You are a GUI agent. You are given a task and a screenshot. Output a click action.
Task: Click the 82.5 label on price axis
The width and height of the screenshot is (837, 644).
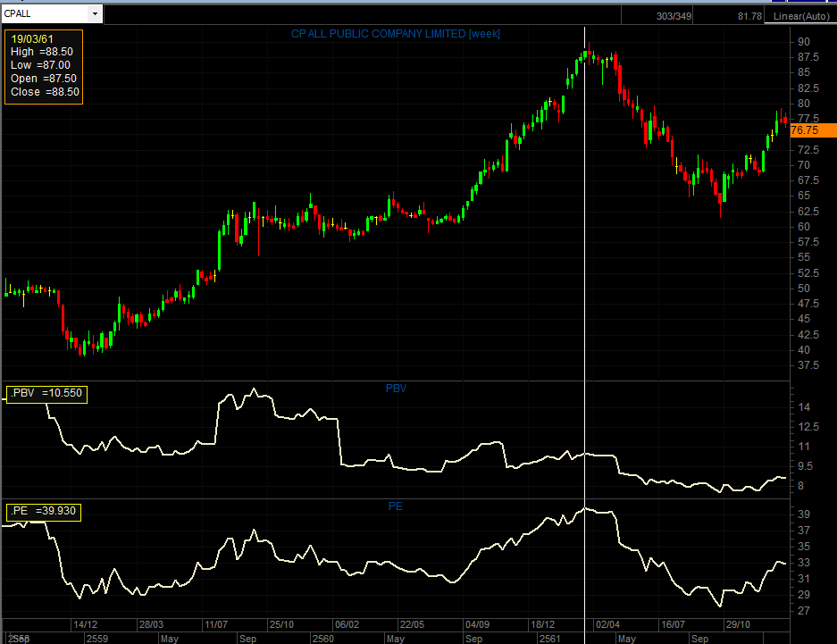808,88
